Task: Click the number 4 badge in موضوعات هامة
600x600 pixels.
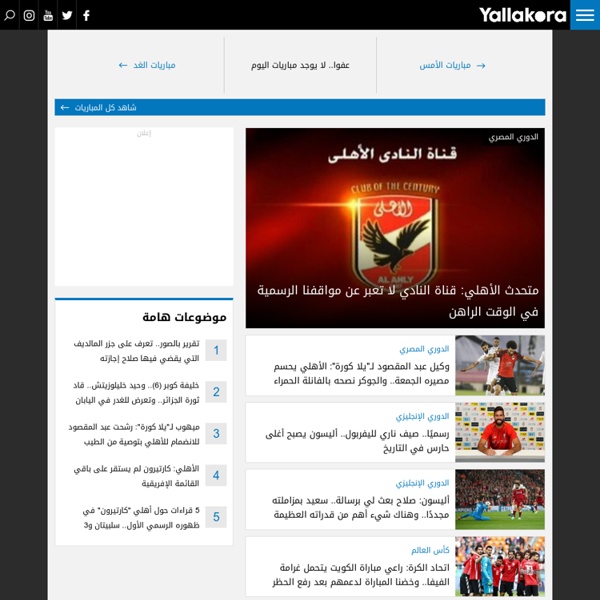Action: tap(216, 475)
